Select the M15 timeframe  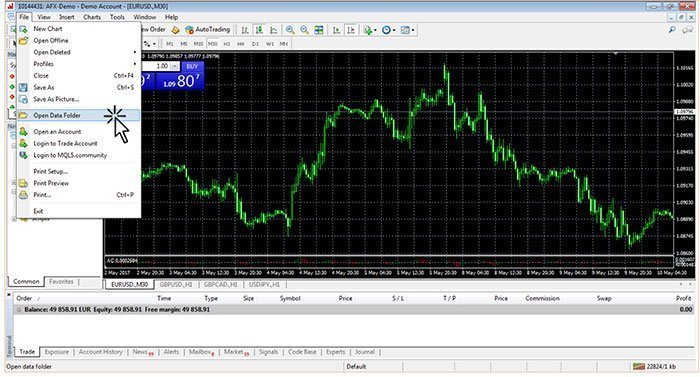198,44
